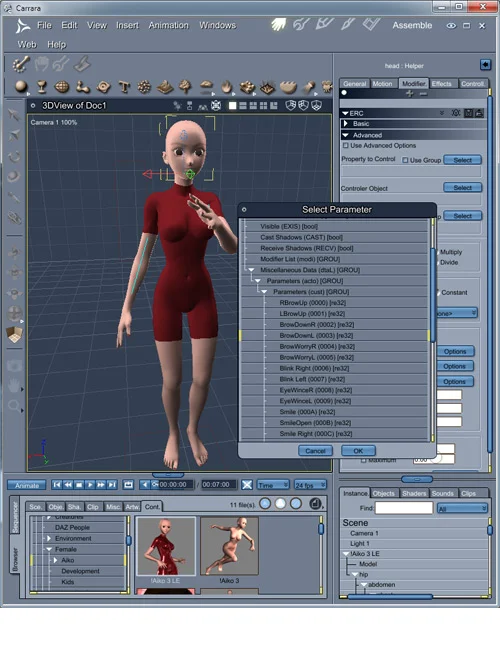The height and width of the screenshot is (650, 500).
Task: Click the clear time X icon
Action: pyautogui.click(x=247, y=485)
